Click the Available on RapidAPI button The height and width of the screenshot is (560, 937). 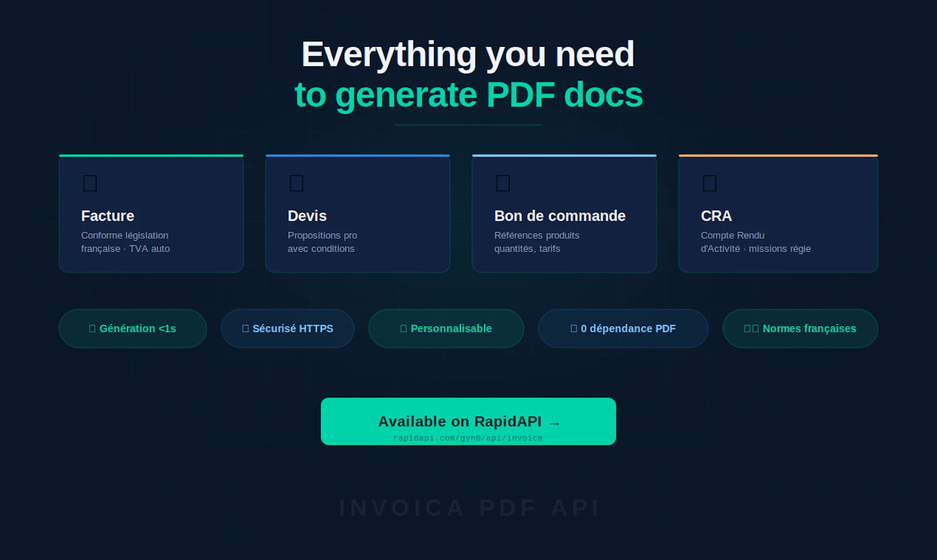(468, 421)
